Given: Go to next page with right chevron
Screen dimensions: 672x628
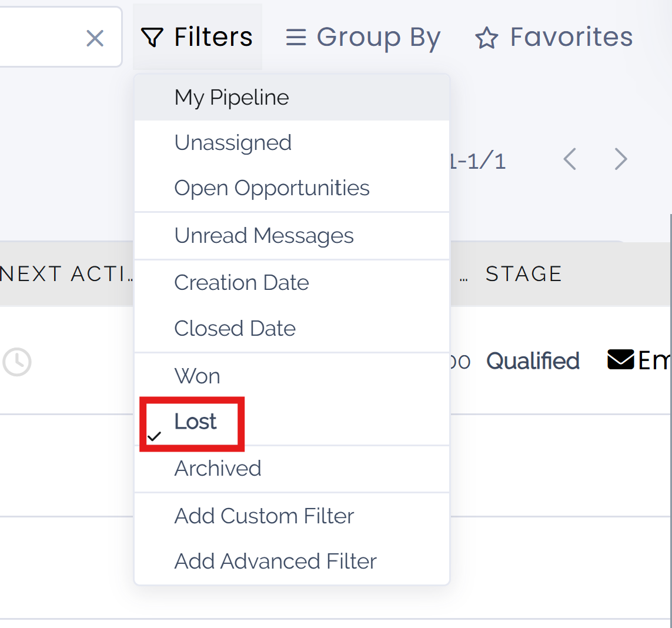Looking at the screenshot, I should [x=620, y=159].
